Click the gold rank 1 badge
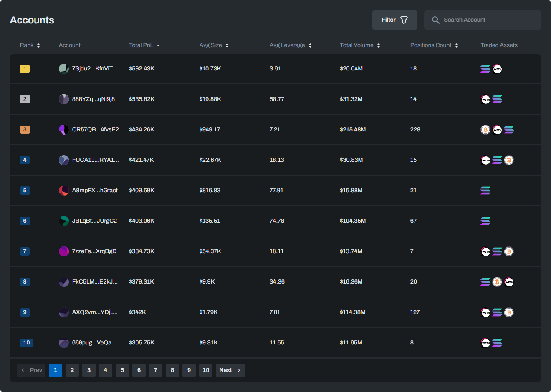Screen dimensions: 551x392 coord(25,69)
